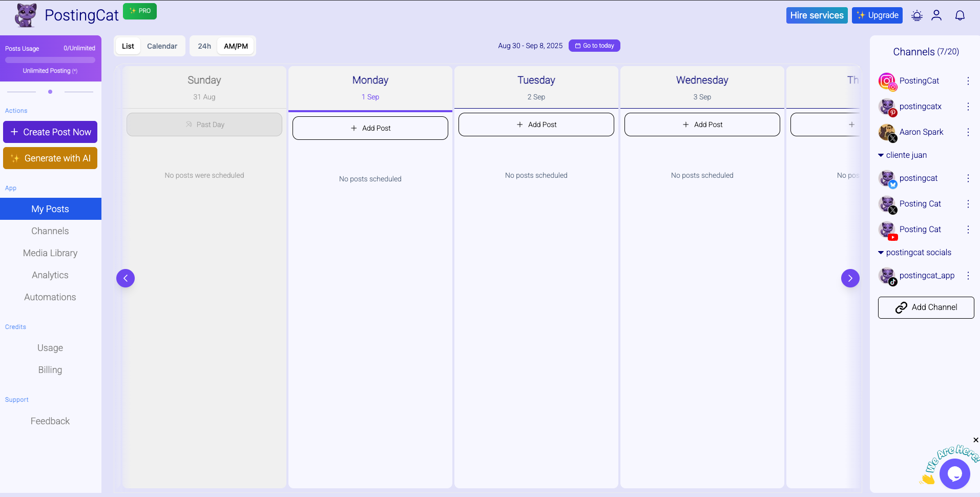Click Add Channel button

(x=926, y=307)
